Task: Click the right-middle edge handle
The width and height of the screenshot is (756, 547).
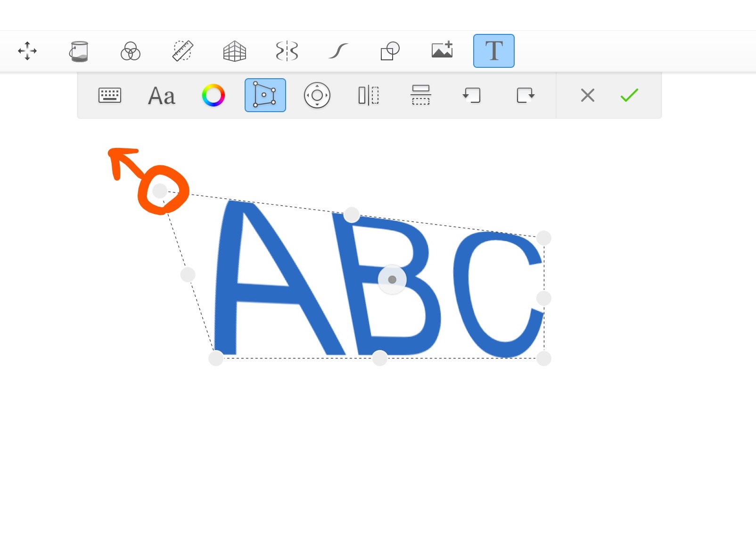Action: [544, 298]
